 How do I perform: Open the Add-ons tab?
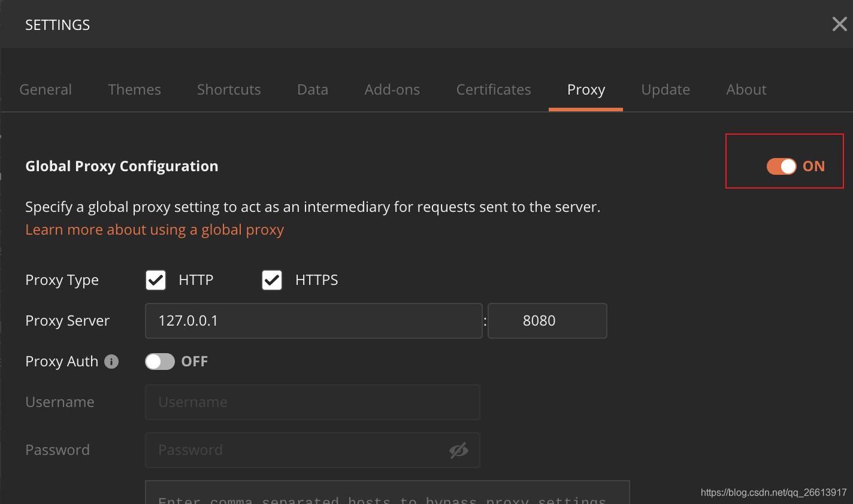click(392, 90)
